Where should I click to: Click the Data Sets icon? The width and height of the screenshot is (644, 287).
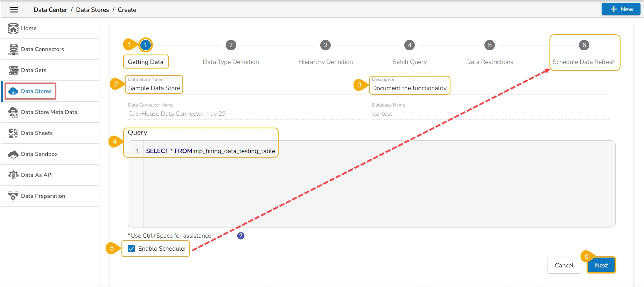(13, 70)
